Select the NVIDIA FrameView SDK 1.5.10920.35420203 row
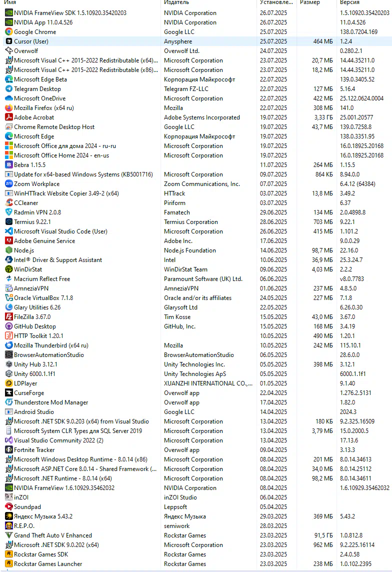The height and width of the screenshot is (572, 392). pos(197,13)
